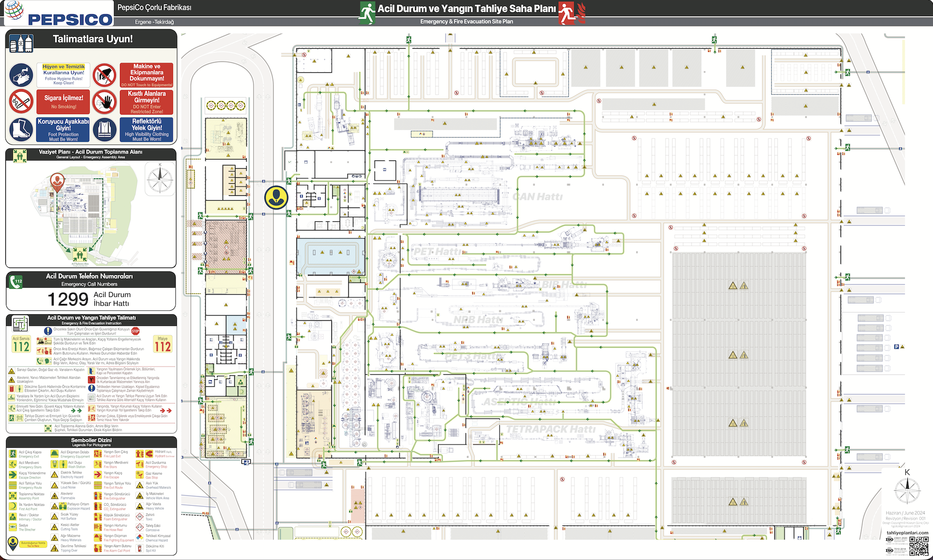Click the compass rose in mini-map panel
The image size is (933, 560).
(x=160, y=179)
